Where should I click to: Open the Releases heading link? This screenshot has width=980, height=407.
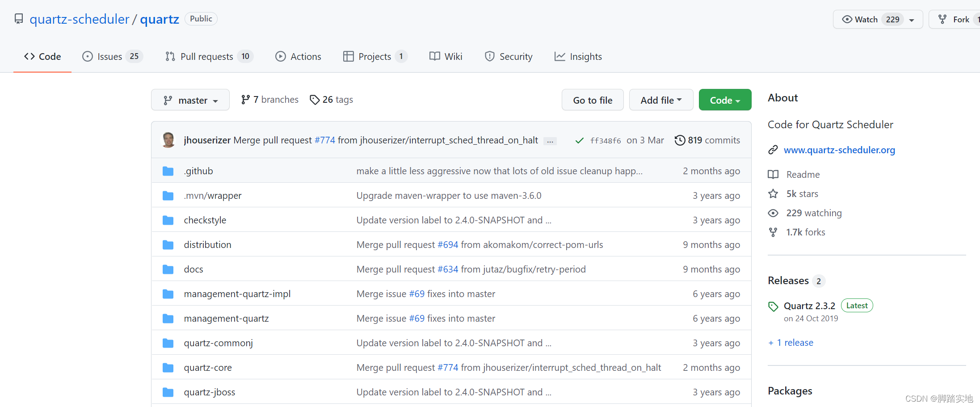788,281
